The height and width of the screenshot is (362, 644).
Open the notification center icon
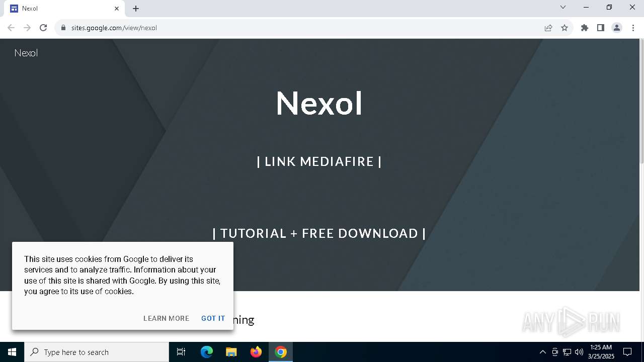628,352
